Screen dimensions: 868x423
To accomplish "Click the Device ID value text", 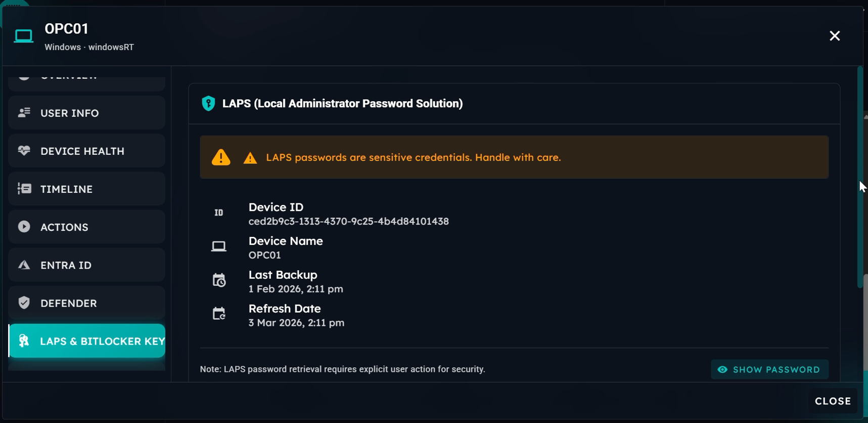I will (x=348, y=222).
